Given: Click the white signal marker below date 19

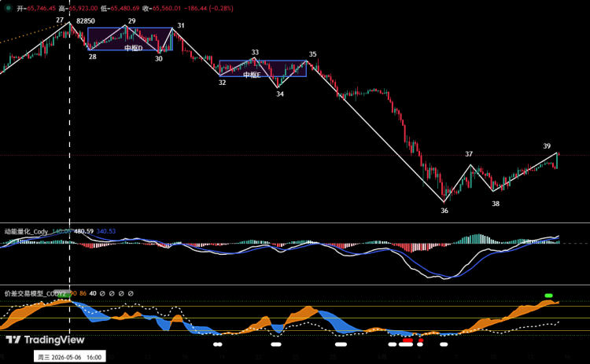Looking at the screenshot, I should [217, 344].
